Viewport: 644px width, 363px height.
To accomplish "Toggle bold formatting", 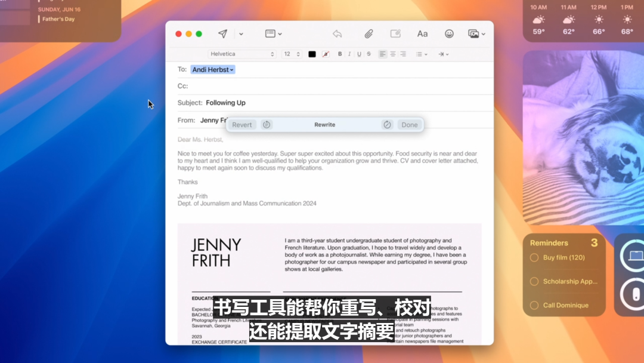I will (340, 54).
